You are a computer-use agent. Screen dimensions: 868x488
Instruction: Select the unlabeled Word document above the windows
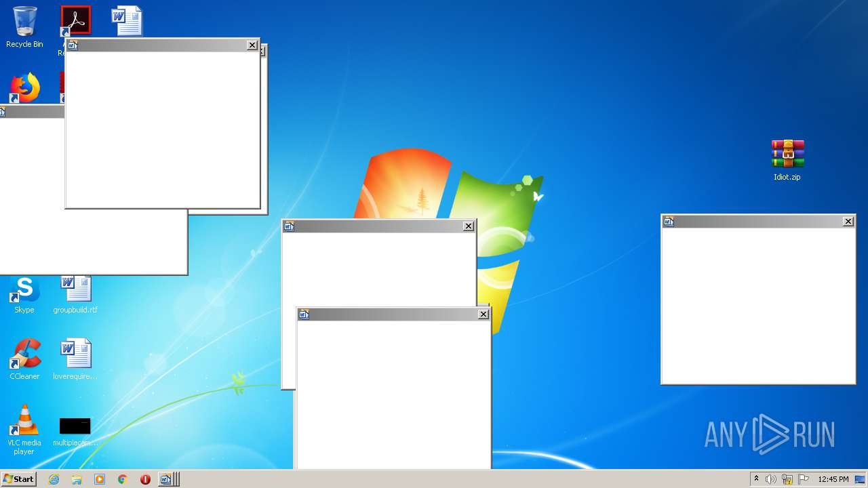tap(127, 21)
